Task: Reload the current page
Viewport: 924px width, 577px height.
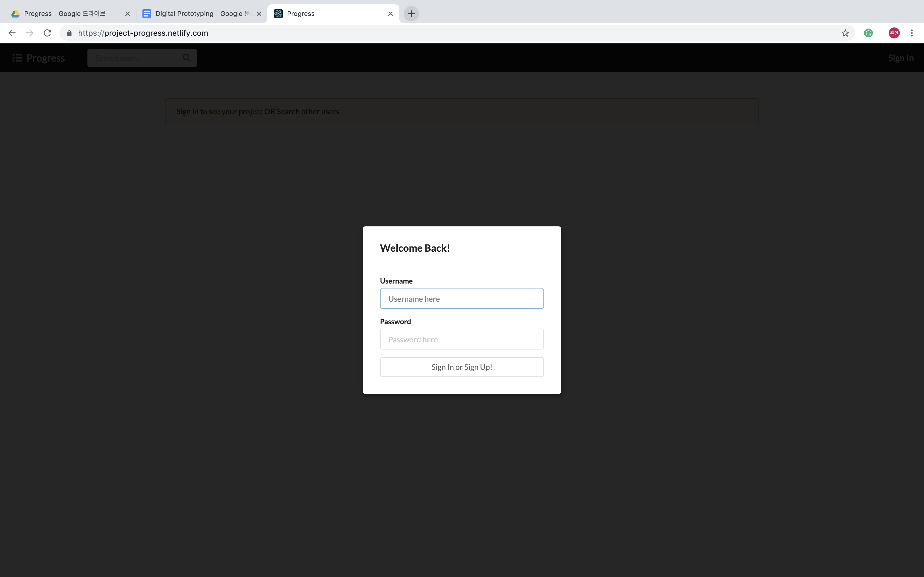Action: click(47, 33)
